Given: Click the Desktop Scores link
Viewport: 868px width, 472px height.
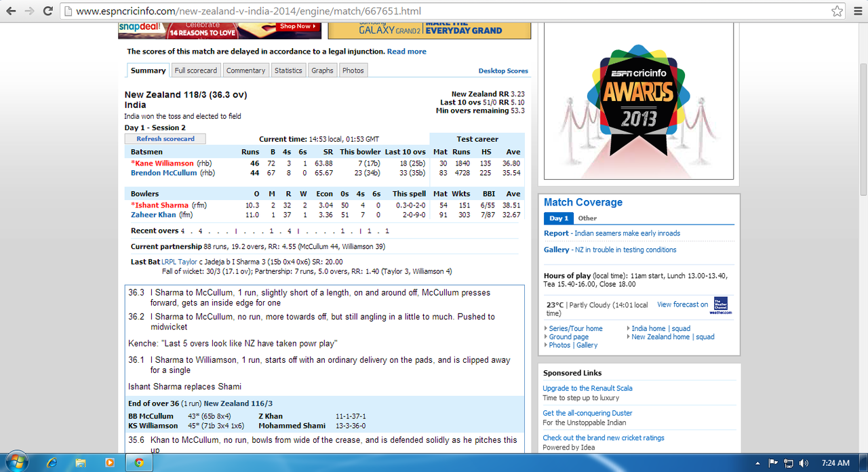Looking at the screenshot, I should coord(503,71).
